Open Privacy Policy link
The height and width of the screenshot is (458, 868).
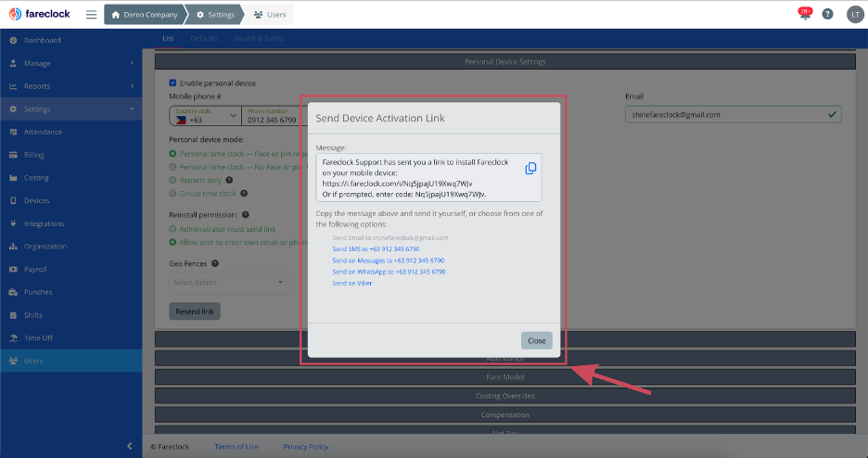point(306,447)
